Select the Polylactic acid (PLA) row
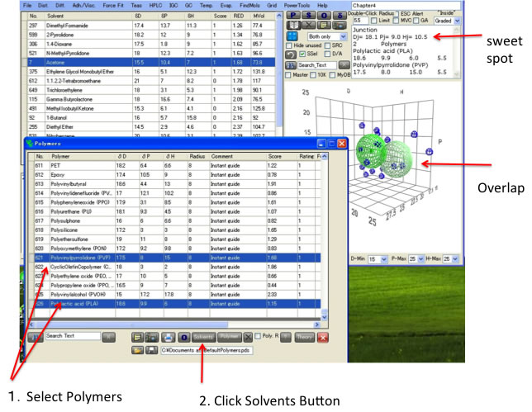The image size is (532, 412). [174, 304]
